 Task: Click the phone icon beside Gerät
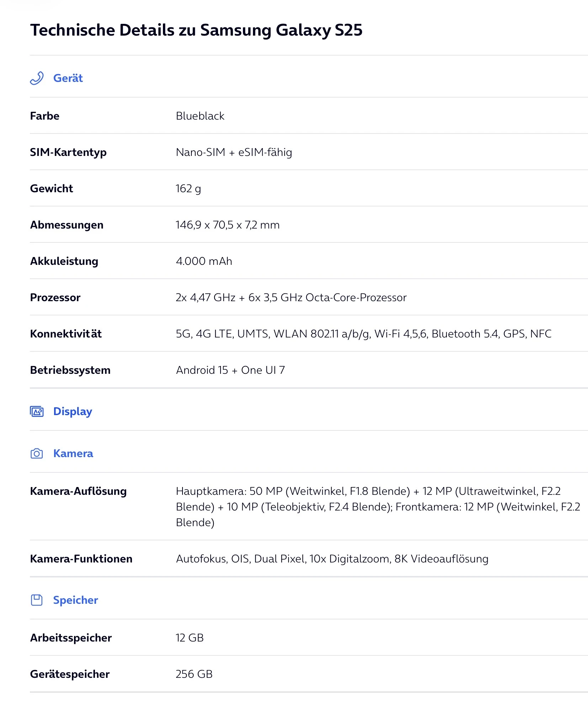coord(37,78)
